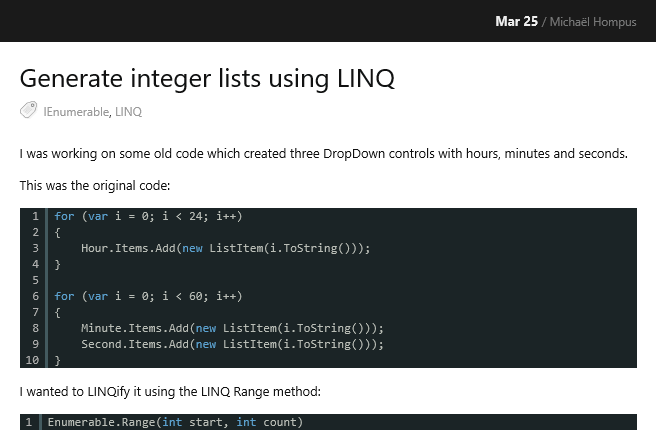Place cursor on the Second.Items.Add code line

click(x=232, y=344)
